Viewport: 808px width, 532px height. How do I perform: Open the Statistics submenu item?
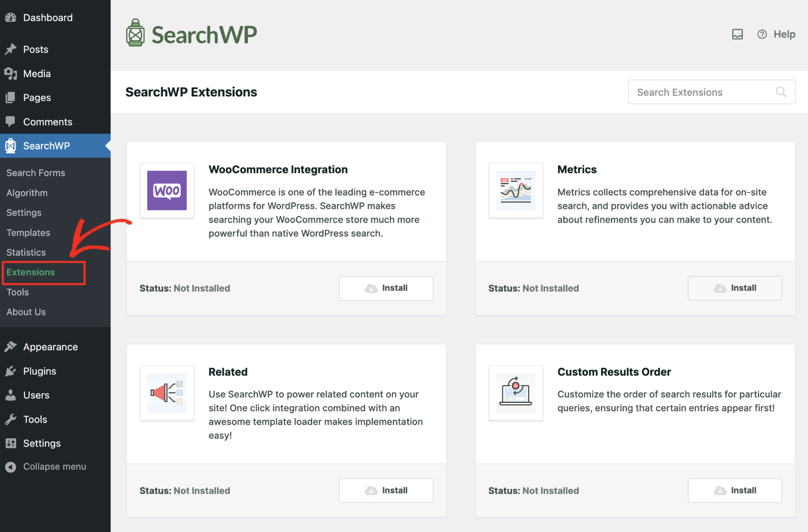point(26,252)
